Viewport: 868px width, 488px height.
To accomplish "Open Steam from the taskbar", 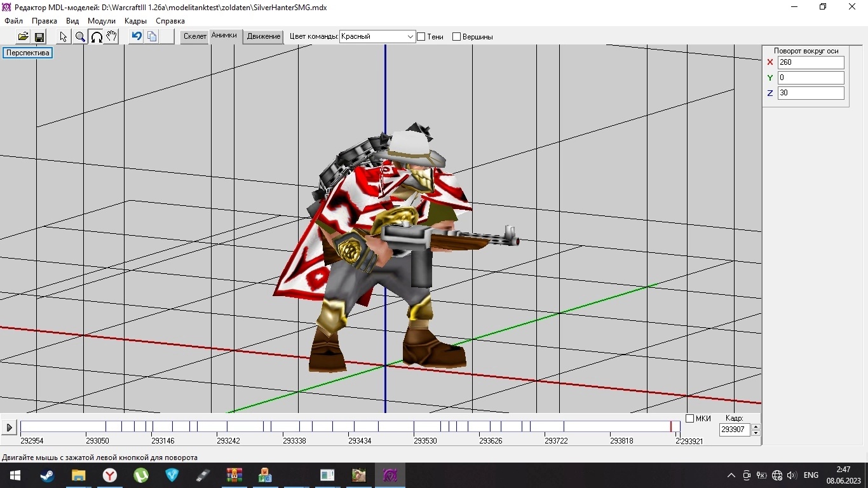I will click(47, 475).
